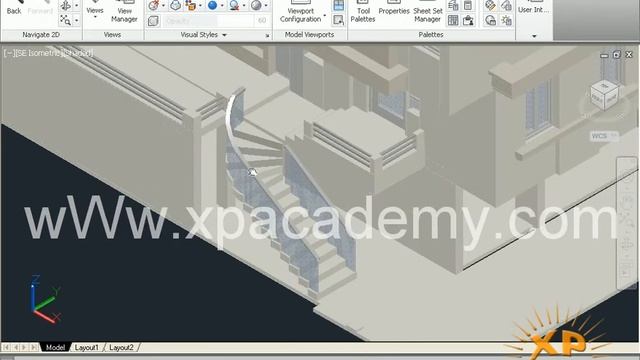Click the sphere render settings palette icon
Screen dimensions: 640x360
(x=491, y=20)
